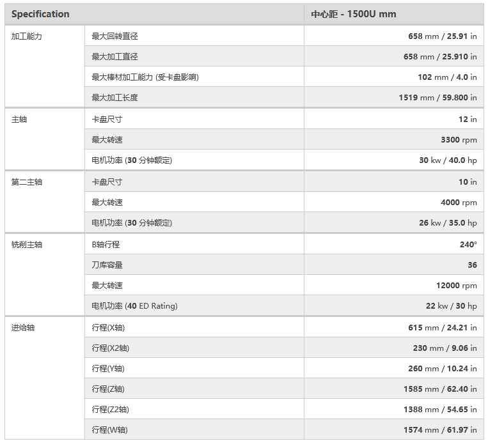Screen dimensions: 488x448
Task: Select the 30 kw / 40.0 hp value
Action: pos(448,160)
